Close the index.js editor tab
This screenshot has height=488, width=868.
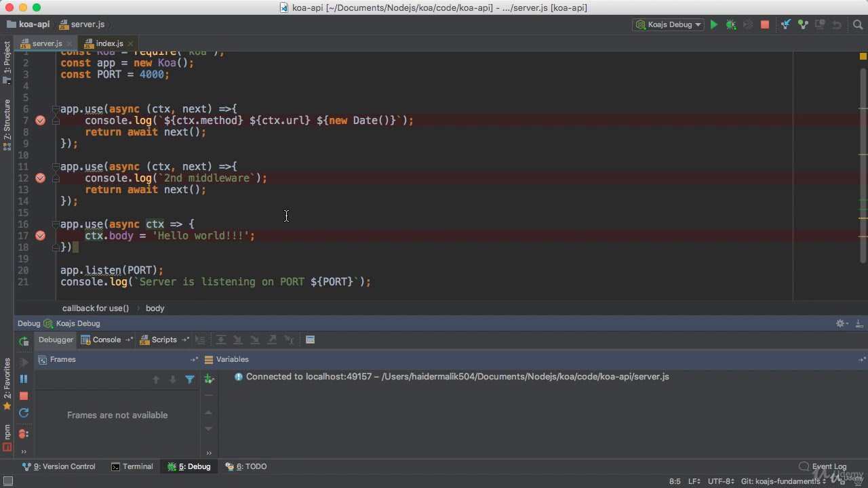click(130, 43)
